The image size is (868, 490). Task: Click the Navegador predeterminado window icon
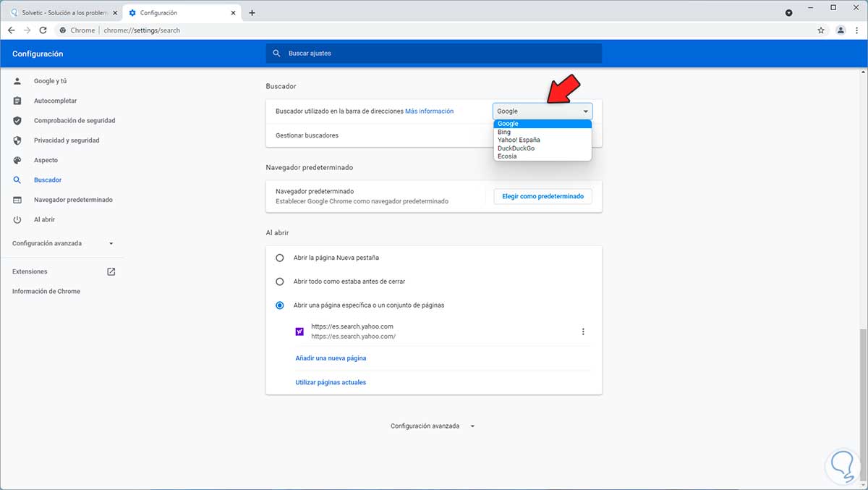click(17, 200)
